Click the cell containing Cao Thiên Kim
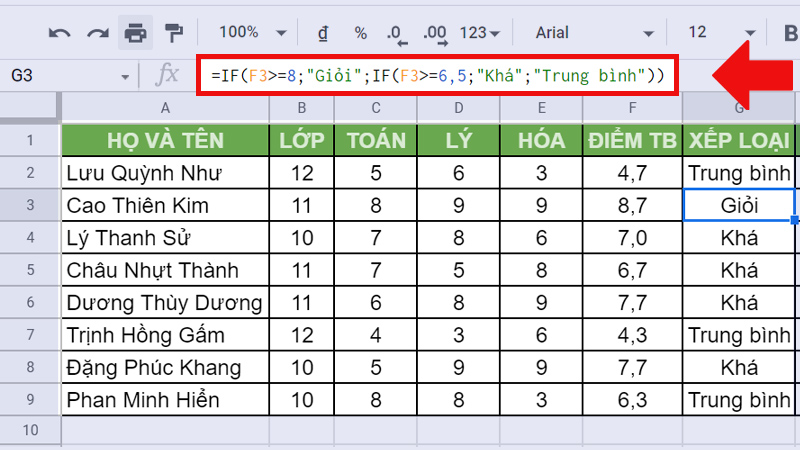Image resolution: width=800 pixels, height=450 pixels. coord(165,205)
